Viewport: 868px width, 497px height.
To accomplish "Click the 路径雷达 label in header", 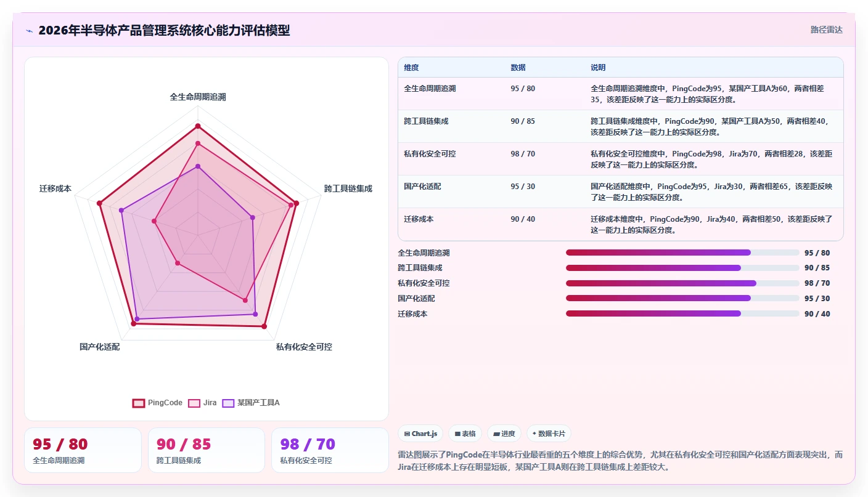I will click(826, 30).
